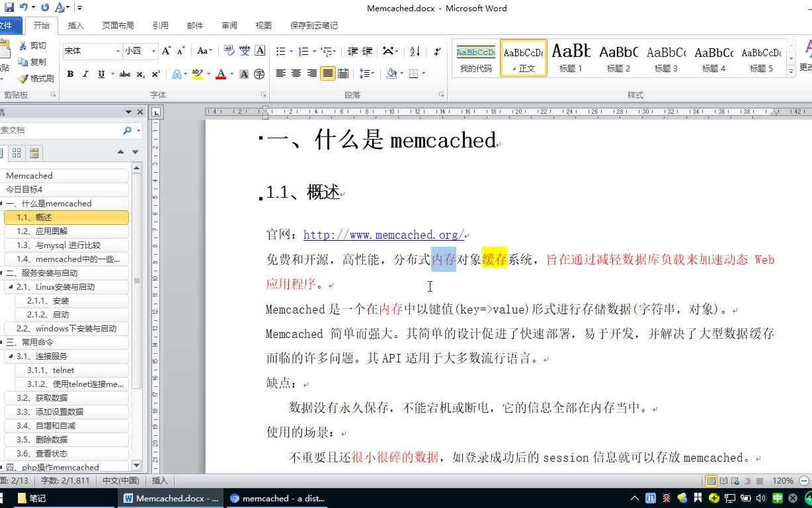This screenshot has width=812, height=508.
Task: Open the 插入 ribbon tab
Action: click(76, 25)
